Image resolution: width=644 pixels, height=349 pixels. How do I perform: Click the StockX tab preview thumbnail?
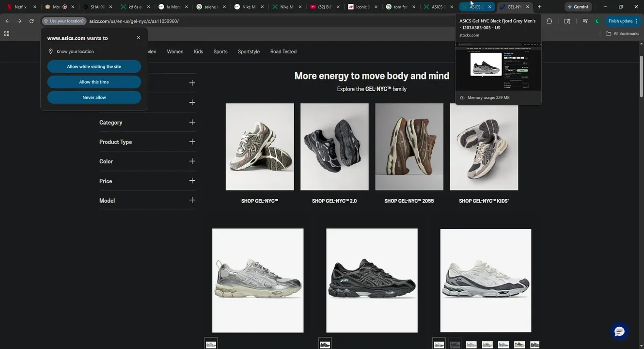(x=498, y=66)
